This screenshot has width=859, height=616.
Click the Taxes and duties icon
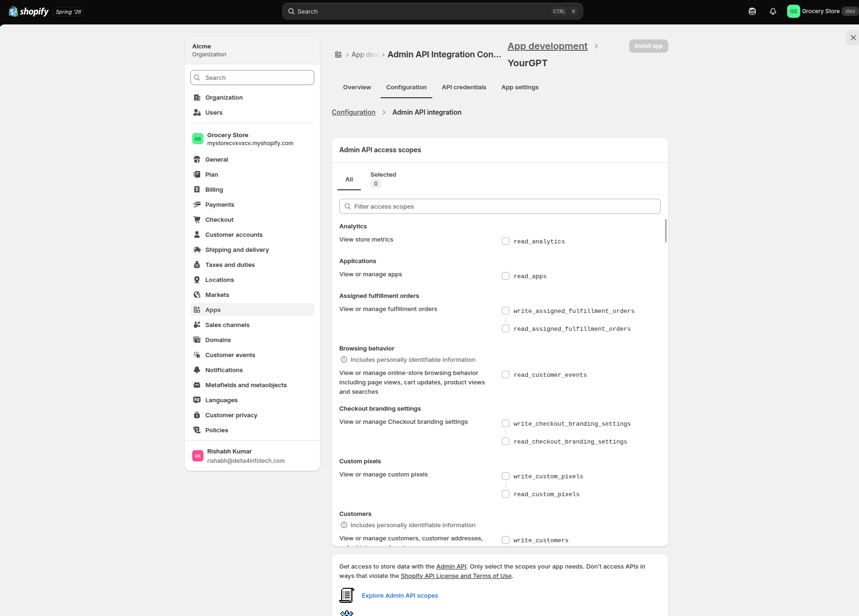(197, 265)
